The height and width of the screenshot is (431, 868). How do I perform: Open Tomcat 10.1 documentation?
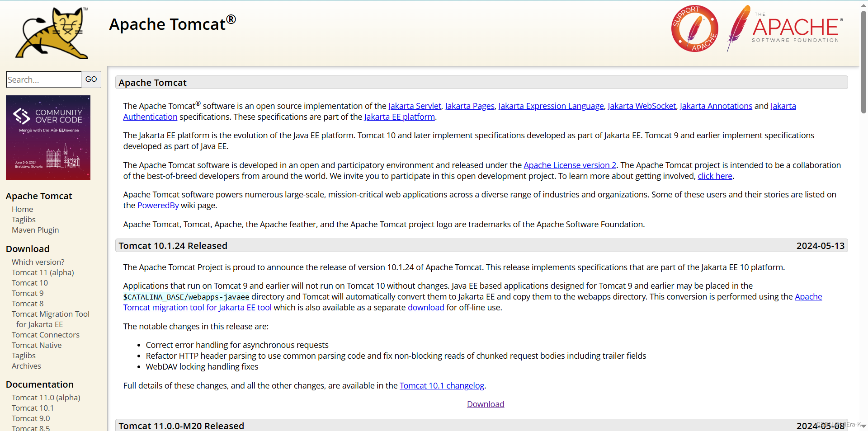(x=33, y=408)
